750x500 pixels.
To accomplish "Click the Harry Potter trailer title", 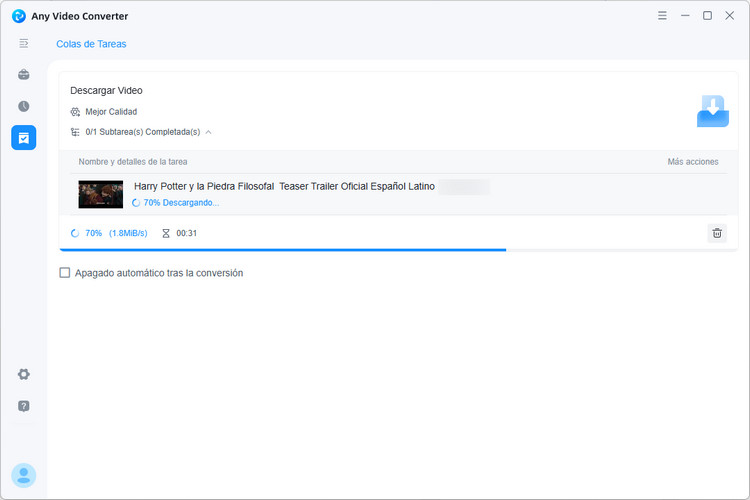I will coord(284,187).
